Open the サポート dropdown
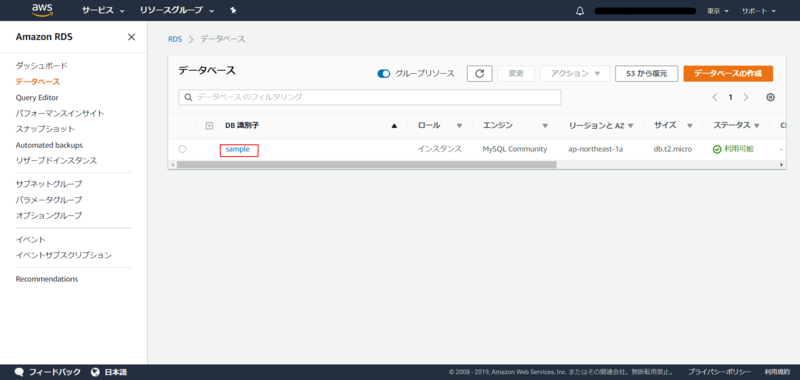 pos(758,11)
